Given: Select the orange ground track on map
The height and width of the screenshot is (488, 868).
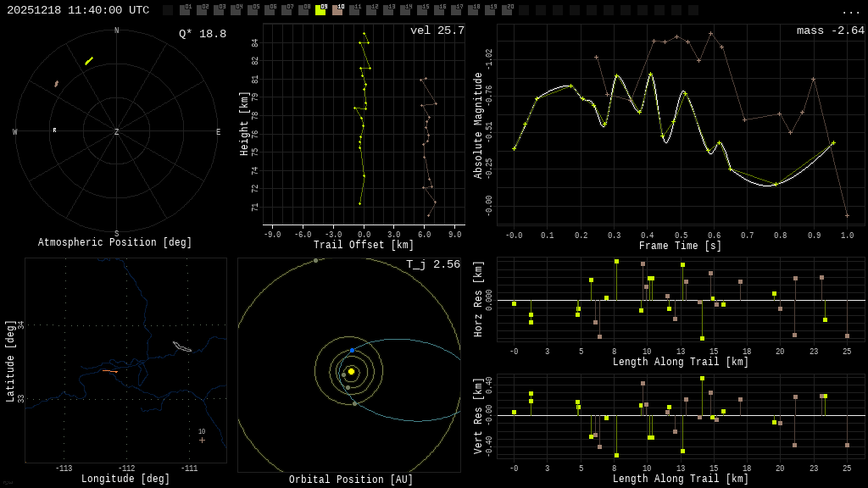Looking at the screenshot, I should coord(110,371).
